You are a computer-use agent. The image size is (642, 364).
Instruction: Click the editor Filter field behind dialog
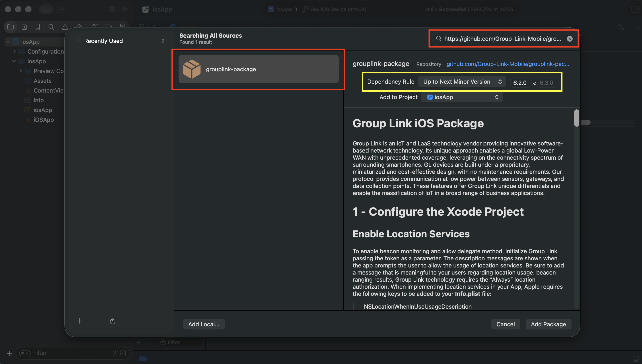(180, 342)
